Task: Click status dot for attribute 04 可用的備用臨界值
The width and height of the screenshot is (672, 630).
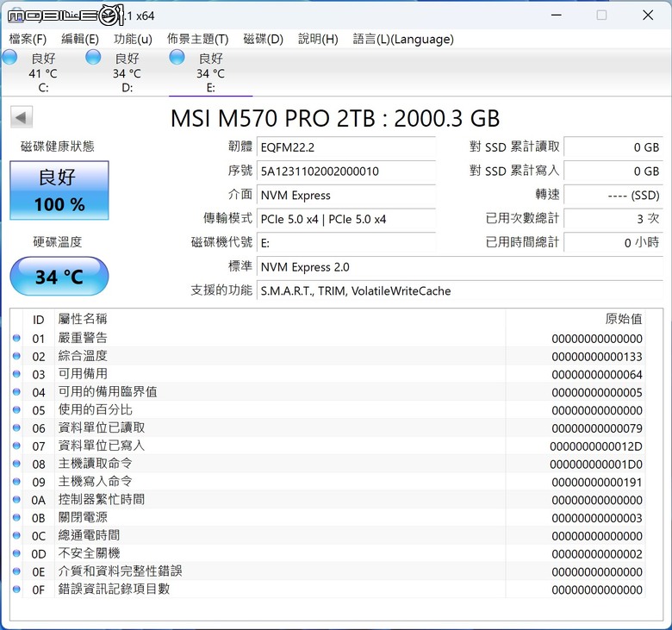Action: (16, 391)
